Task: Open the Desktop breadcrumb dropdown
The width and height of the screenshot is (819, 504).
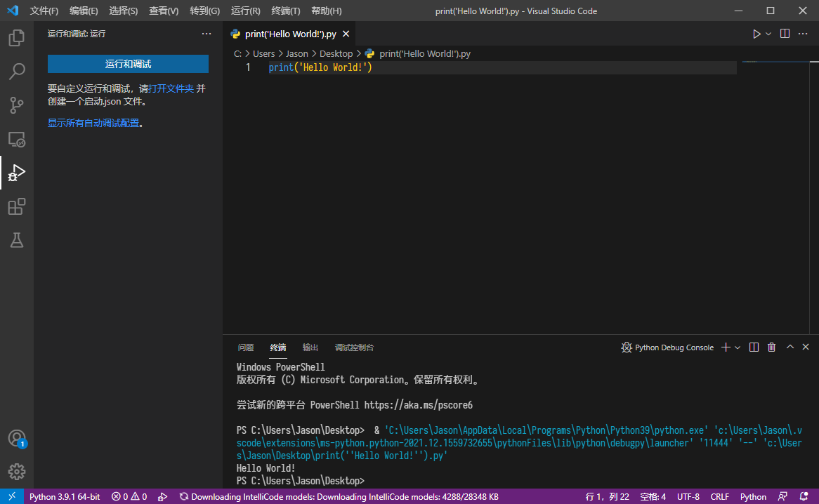Action: click(336, 53)
